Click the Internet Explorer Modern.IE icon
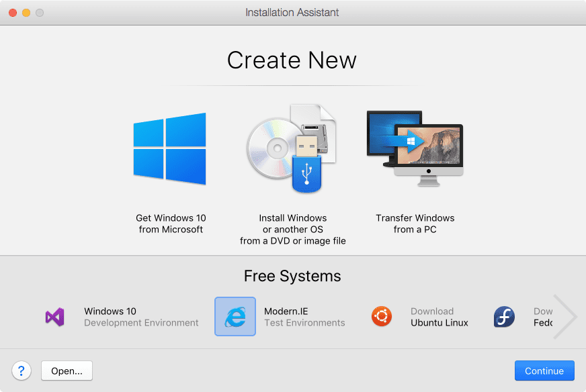Screen dimensions: 586x392 click(x=235, y=317)
